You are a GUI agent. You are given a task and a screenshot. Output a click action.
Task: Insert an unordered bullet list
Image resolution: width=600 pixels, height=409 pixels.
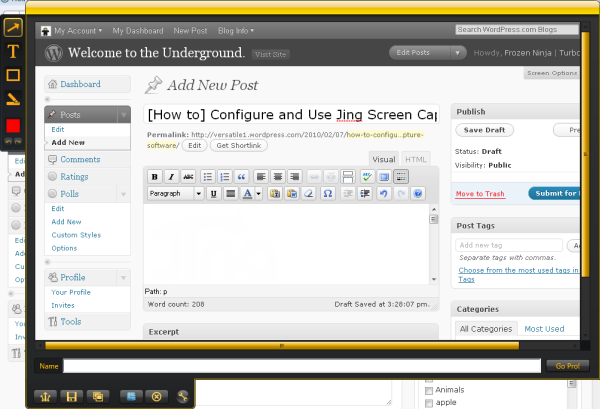[x=208, y=177]
